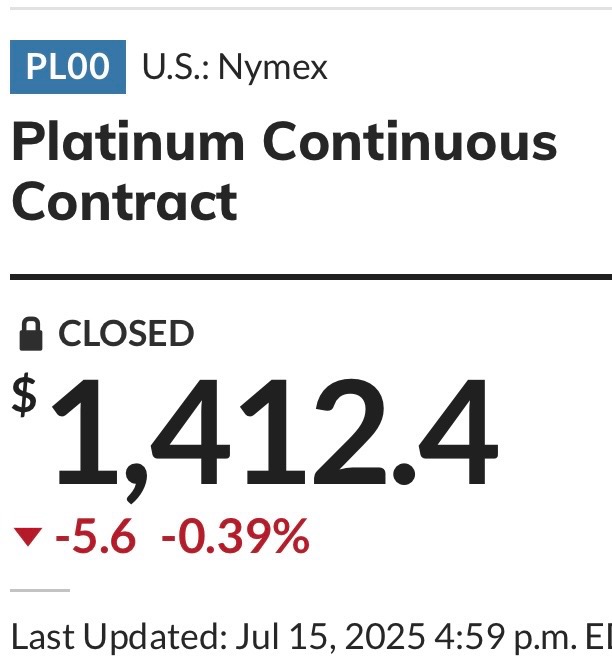Click the 1,412.4 price value
The image size is (612, 659).
pos(275,440)
